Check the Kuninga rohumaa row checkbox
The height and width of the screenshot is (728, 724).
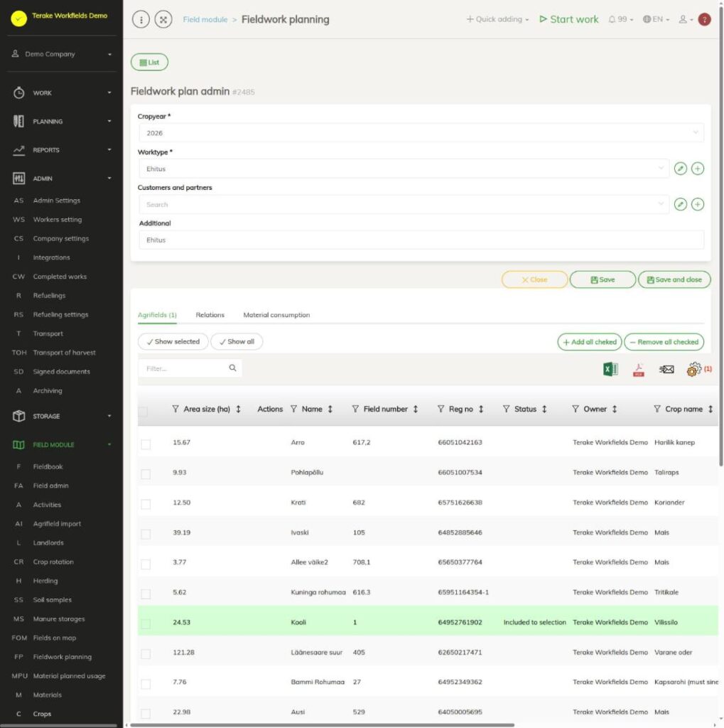pyautogui.click(x=146, y=594)
